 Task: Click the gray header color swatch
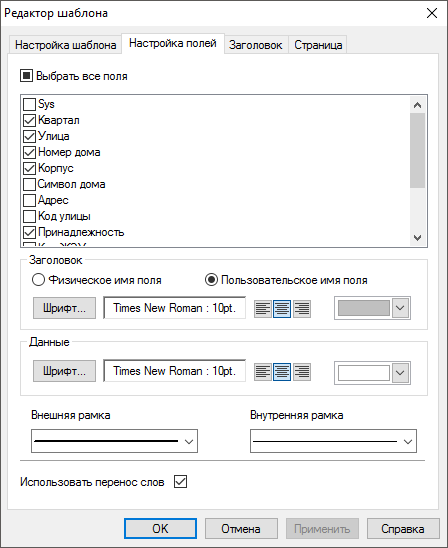point(364,308)
